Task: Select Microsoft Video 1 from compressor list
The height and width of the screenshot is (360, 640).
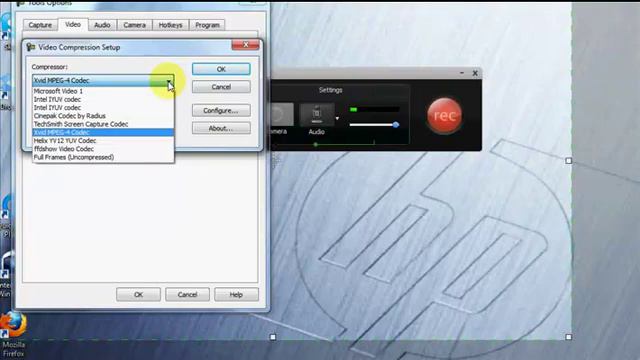Action: (x=103, y=91)
